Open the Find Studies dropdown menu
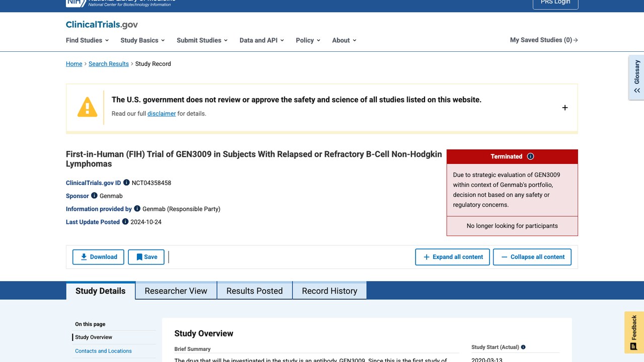644x362 pixels. pos(87,40)
